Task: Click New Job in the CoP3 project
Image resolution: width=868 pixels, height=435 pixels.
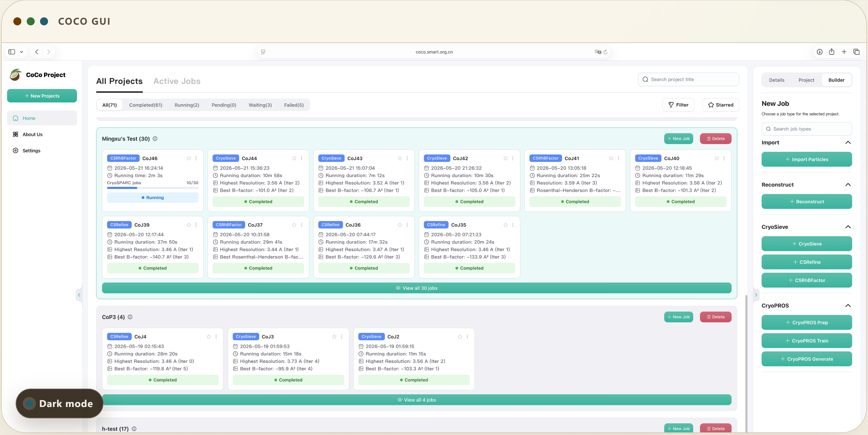Action: pos(678,317)
